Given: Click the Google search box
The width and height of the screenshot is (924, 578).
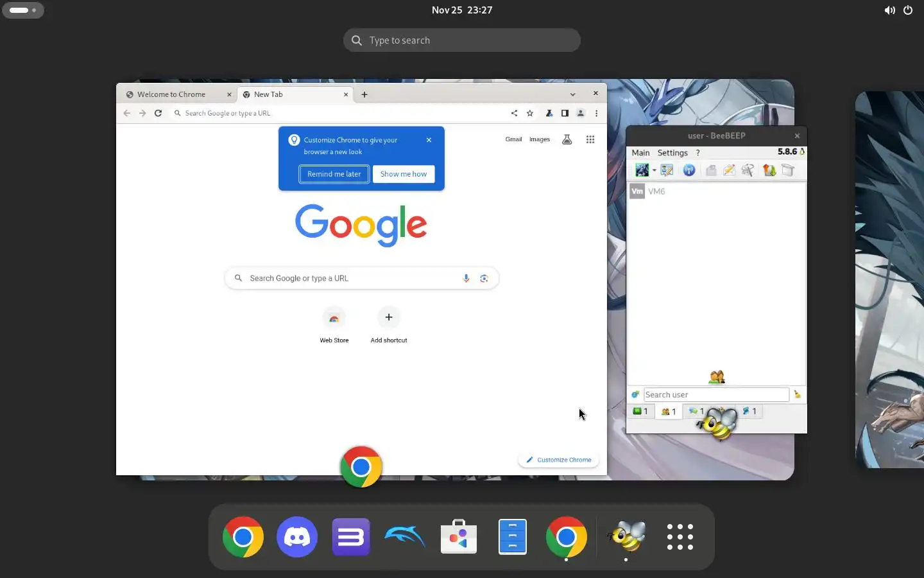Looking at the screenshot, I should (x=362, y=278).
